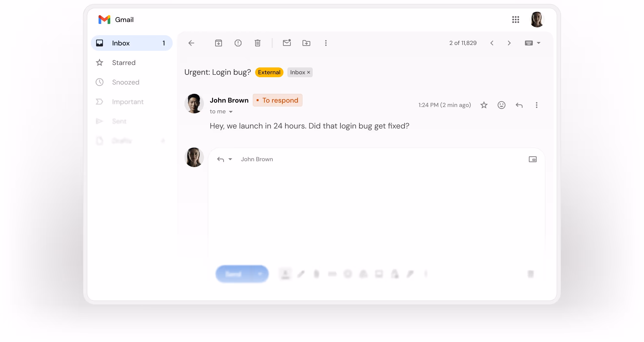Click the Report spam icon

click(x=238, y=43)
